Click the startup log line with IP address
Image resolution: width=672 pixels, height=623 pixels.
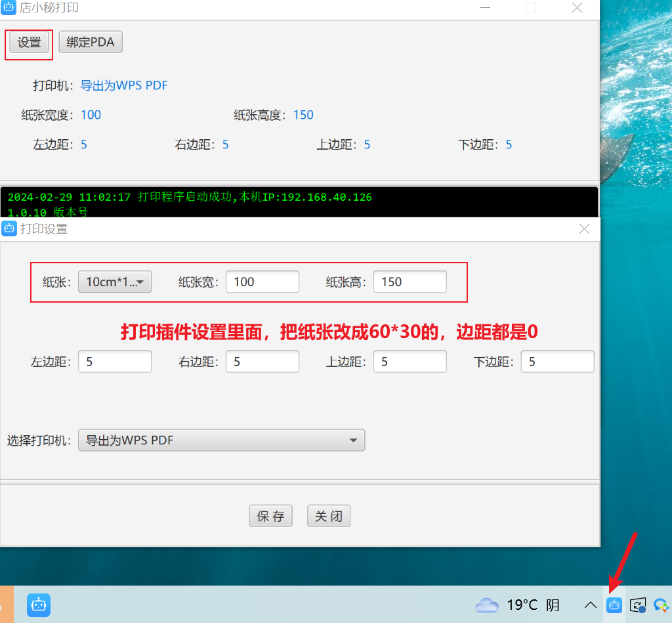(x=190, y=197)
